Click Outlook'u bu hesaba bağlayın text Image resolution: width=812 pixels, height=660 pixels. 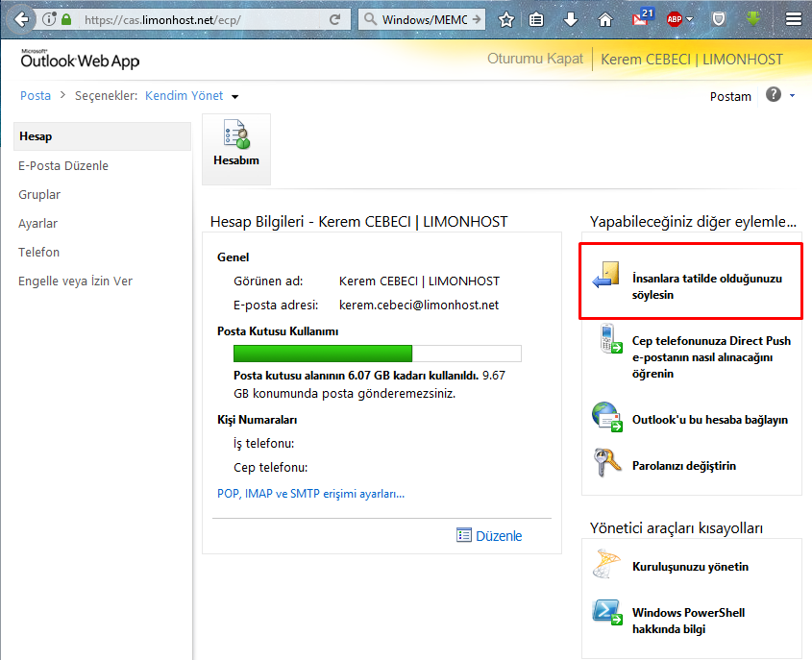coord(710,419)
